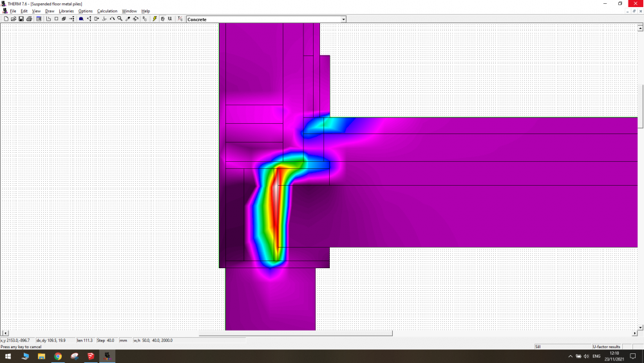Click the Sill status bar label
The width and height of the screenshot is (644, 363).
(x=538, y=346)
